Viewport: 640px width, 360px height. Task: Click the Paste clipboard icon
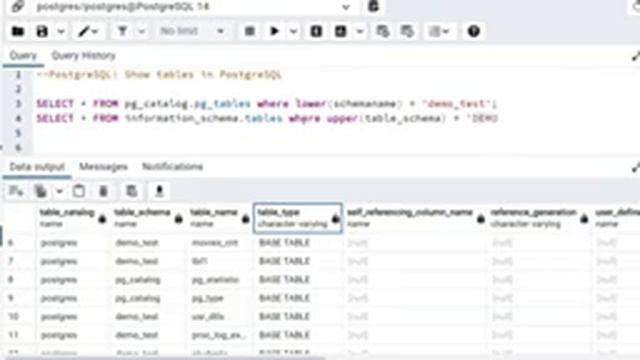pyautogui.click(x=79, y=191)
